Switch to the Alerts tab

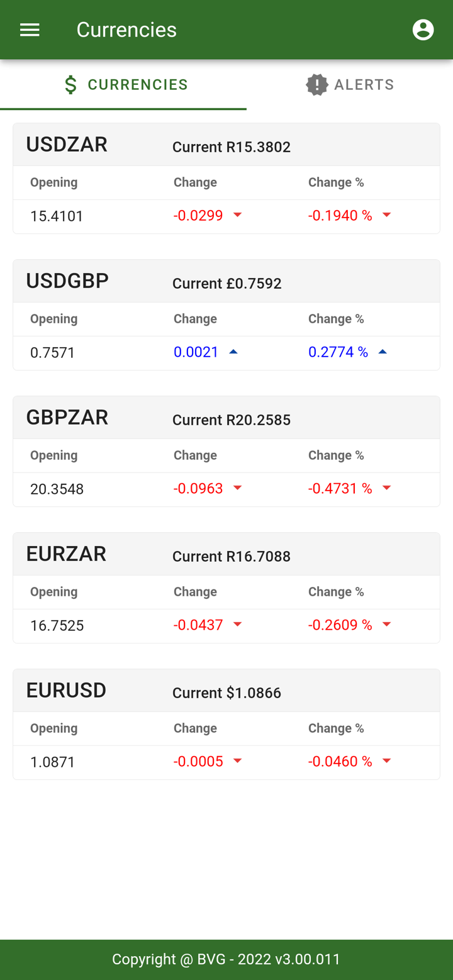pos(350,85)
